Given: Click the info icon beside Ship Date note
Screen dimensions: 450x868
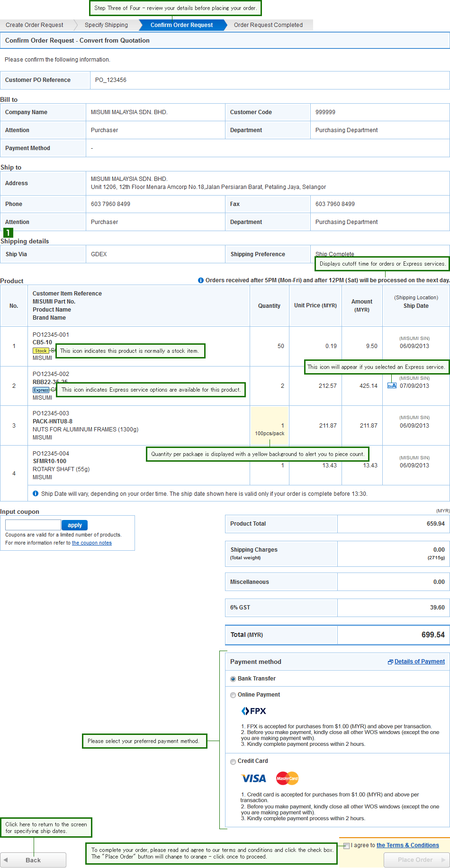Looking at the screenshot, I should click(x=36, y=494).
